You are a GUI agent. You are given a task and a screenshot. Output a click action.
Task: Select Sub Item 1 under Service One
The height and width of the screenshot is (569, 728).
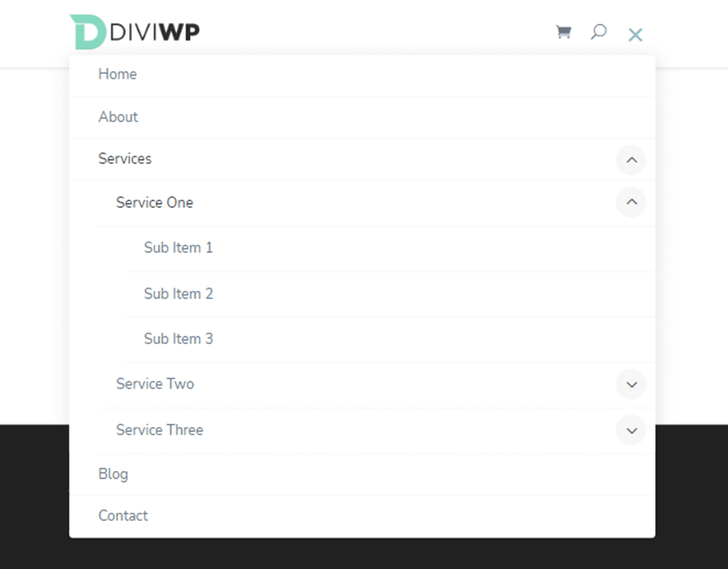179,248
